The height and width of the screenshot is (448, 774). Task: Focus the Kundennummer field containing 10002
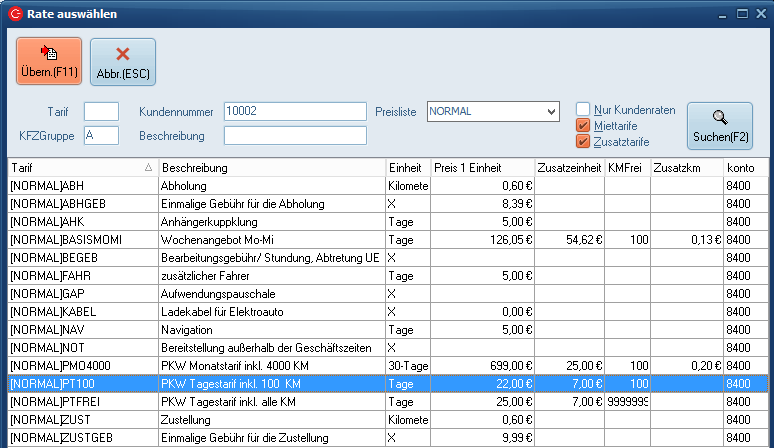pyautogui.click(x=294, y=111)
